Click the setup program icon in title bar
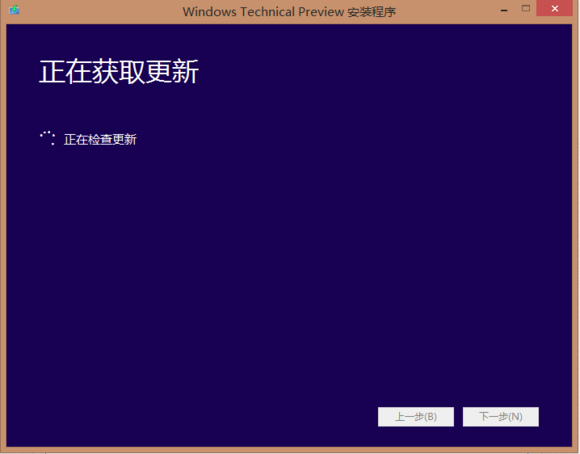Screen dimensions: 580x454 pyautogui.click(x=14, y=10)
